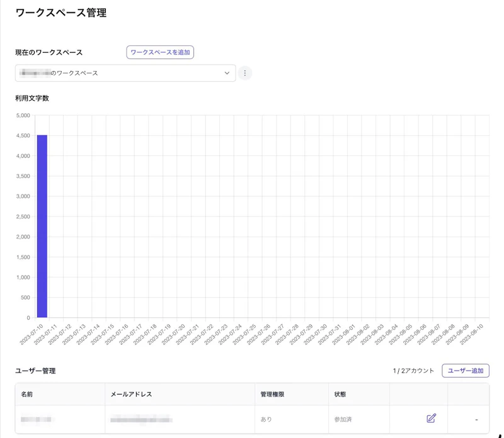504x438 pixels.
Task: Click the メールアドレス column header
Action: 132,394
